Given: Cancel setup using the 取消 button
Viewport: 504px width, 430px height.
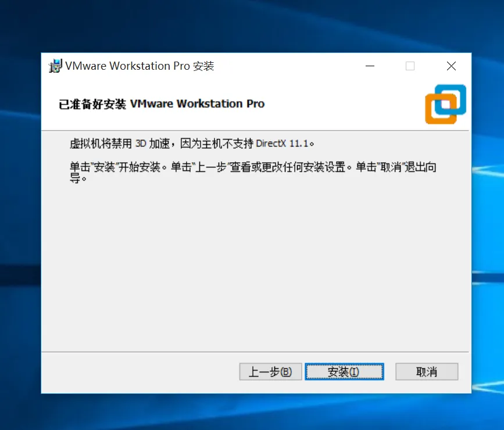Looking at the screenshot, I should (427, 372).
